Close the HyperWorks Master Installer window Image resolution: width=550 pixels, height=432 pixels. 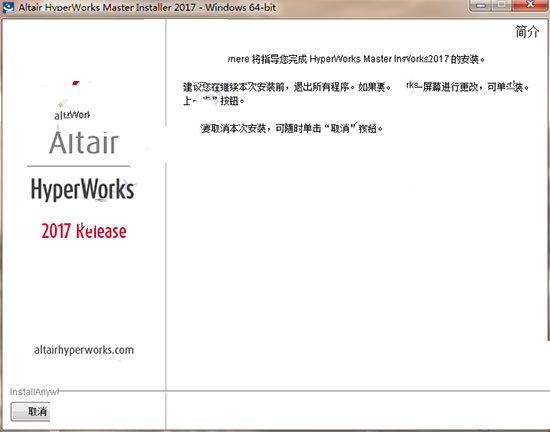click(530, 5)
